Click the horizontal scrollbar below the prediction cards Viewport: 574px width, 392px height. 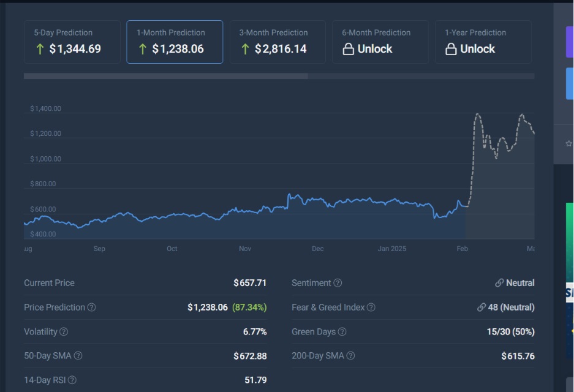click(165, 76)
